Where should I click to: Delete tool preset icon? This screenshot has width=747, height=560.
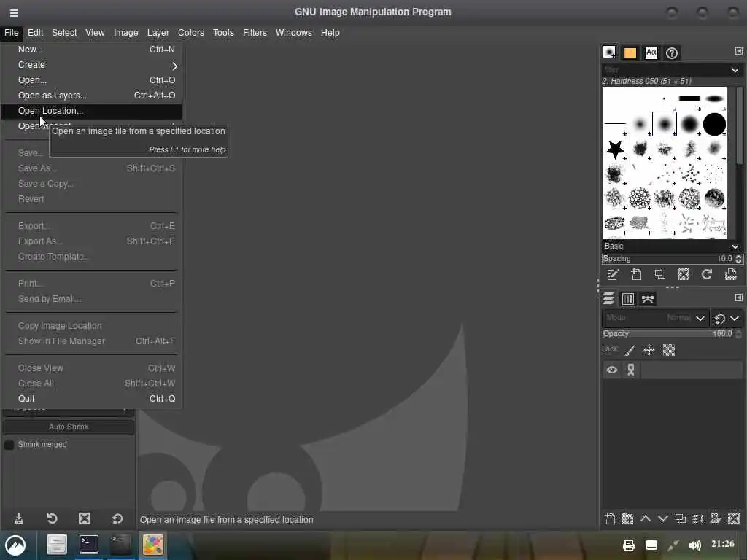(85, 518)
